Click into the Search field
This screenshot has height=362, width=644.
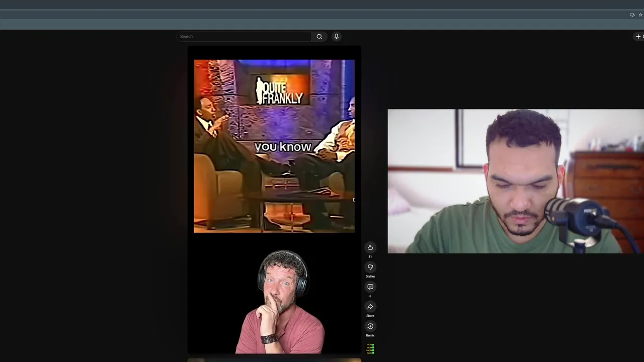click(244, 36)
